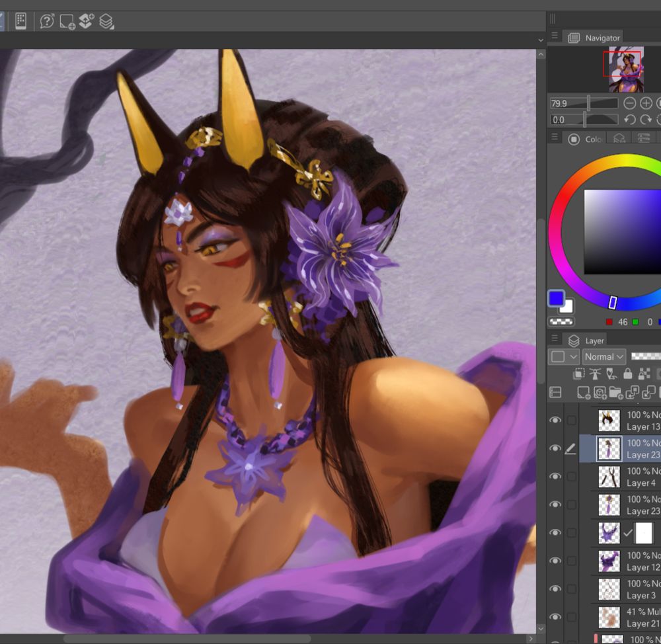Viewport: 661px width, 644px height.
Task: Click the new raster layer toolbar icon
Action: 67,22
